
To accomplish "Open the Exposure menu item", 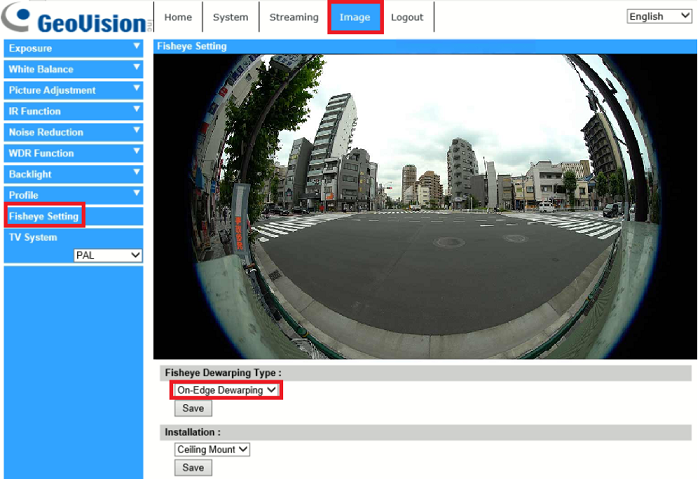I will click(x=73, y=48).
